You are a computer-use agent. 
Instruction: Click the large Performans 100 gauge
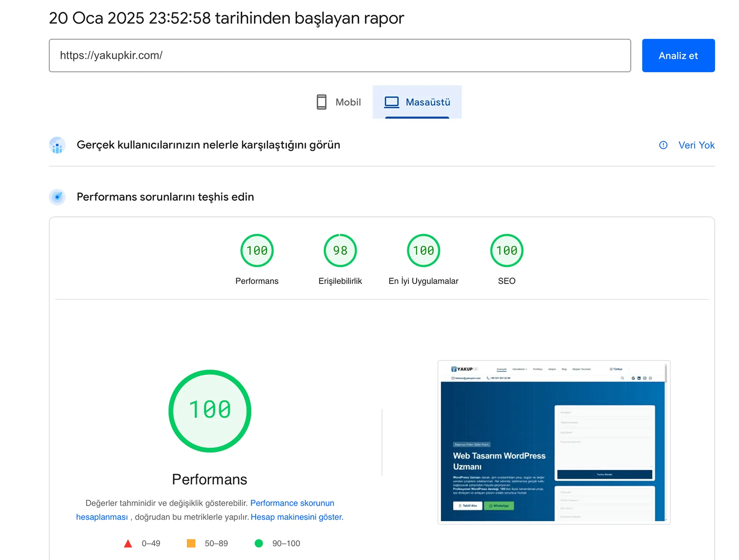(x=210, y=411)
